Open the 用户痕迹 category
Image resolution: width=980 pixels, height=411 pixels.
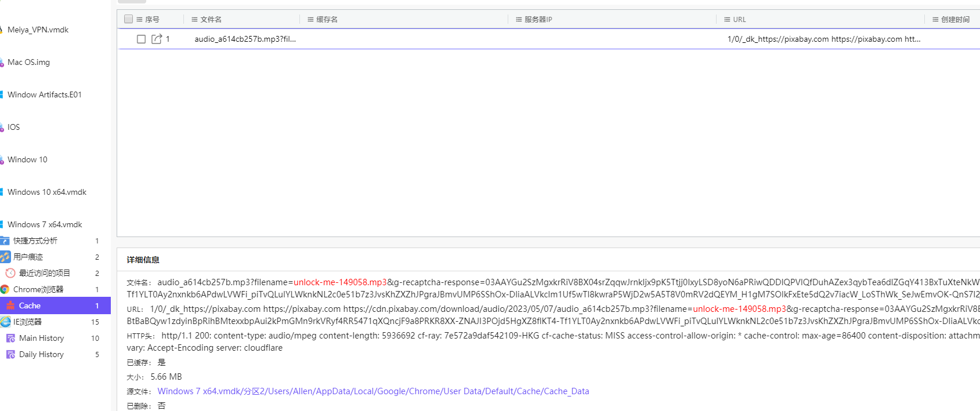pyautogui.click(x=28, y=257)
